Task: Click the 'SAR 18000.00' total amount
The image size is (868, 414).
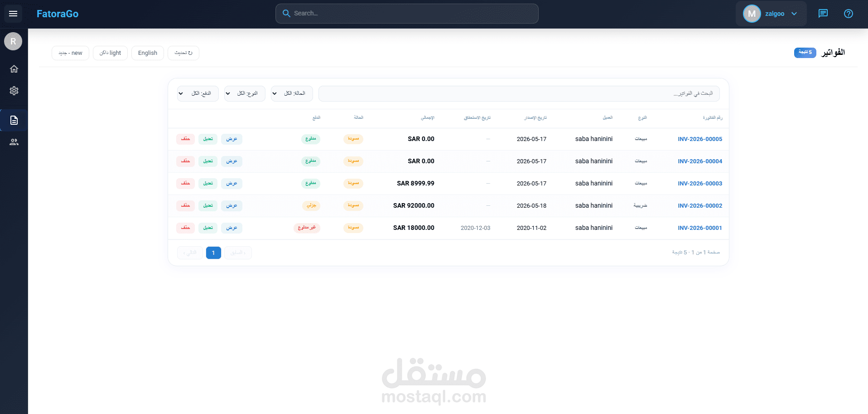Action: [x=414, y=228]
